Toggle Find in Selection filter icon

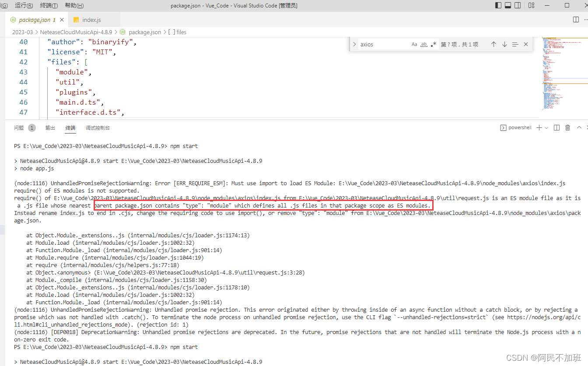(x=515, y=44)
